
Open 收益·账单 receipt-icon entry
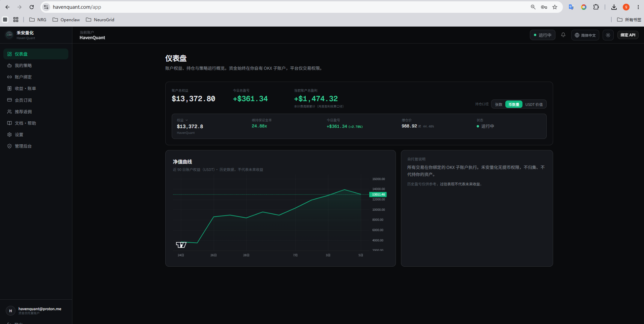pos(36,88)
